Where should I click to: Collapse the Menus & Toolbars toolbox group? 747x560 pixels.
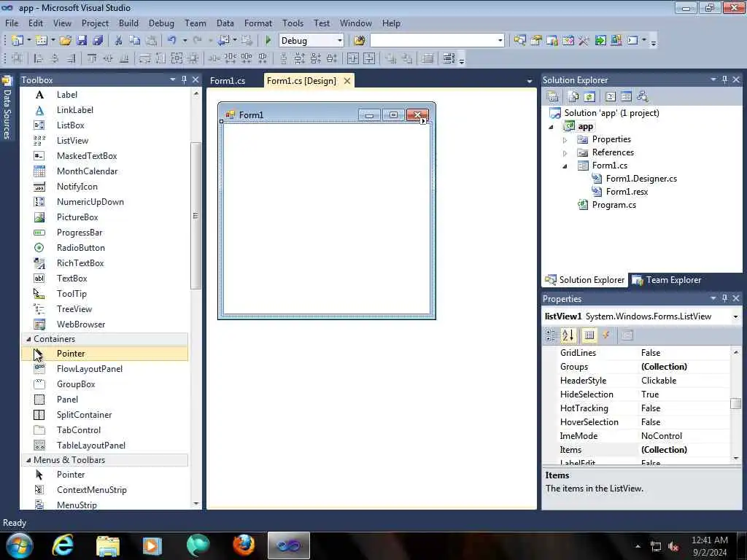[x=28, y=460]
